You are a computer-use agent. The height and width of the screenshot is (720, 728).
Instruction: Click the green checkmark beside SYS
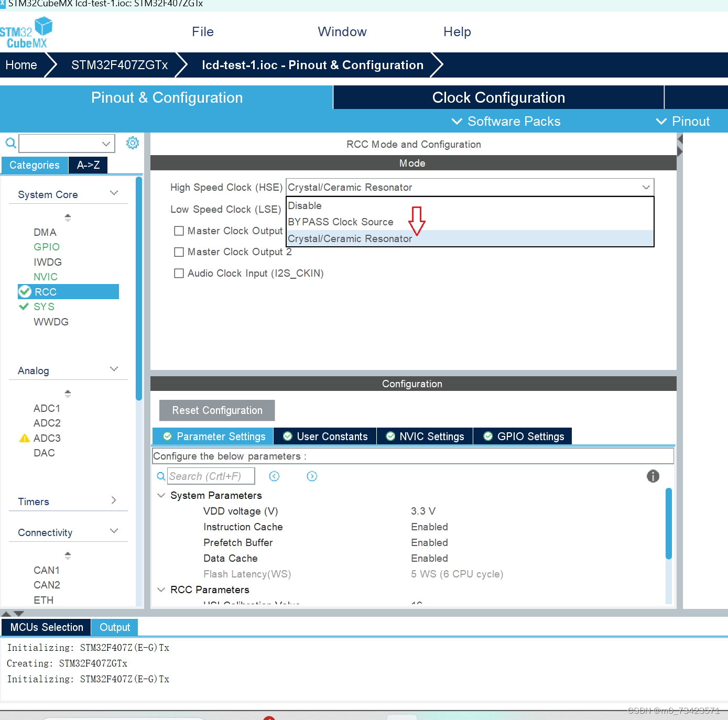[24, 307]
